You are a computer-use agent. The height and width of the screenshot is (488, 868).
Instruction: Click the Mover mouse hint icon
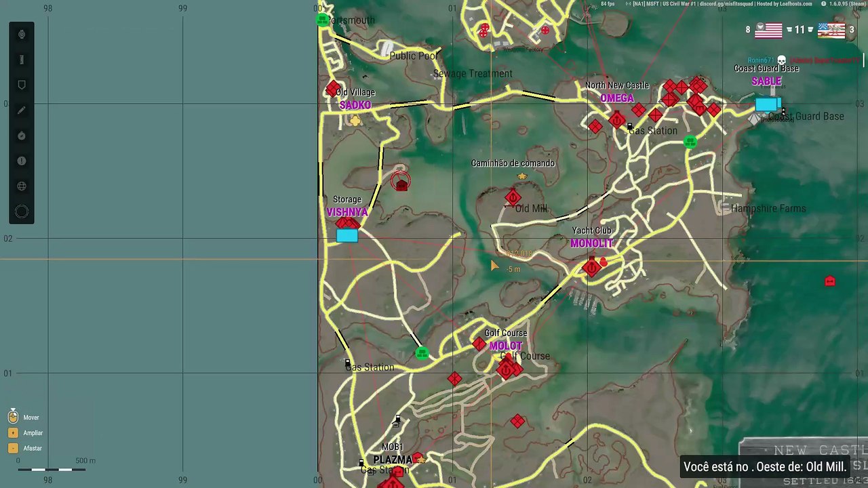click(x=13, y=417)
